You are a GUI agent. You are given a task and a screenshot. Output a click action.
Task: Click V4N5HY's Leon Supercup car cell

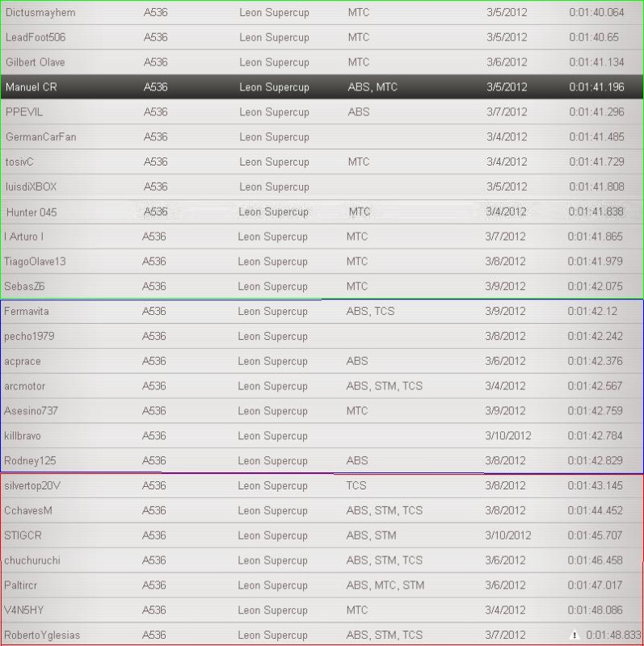274,610
